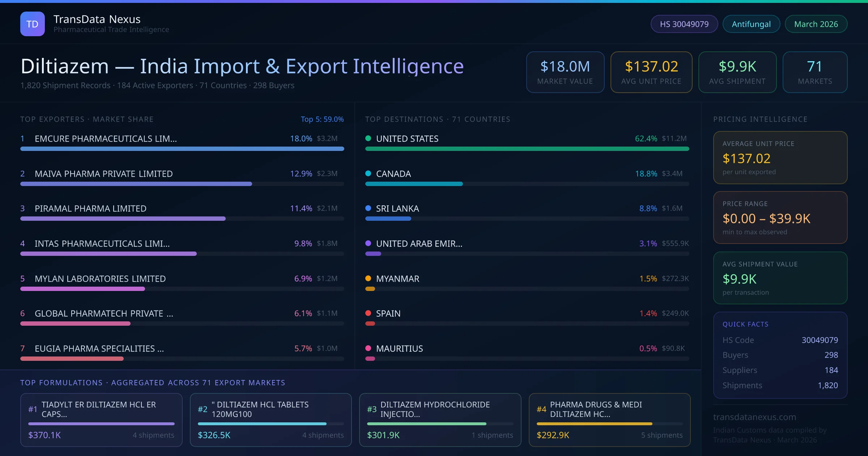Click the teal Canada dot marker
The image size is (868, 456).
coord(368,173)
